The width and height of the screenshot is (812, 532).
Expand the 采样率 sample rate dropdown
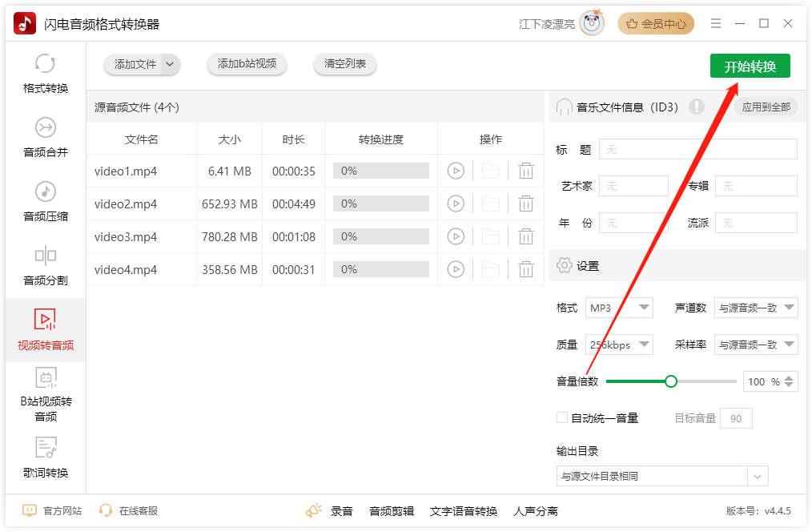(x=756, y=345)
